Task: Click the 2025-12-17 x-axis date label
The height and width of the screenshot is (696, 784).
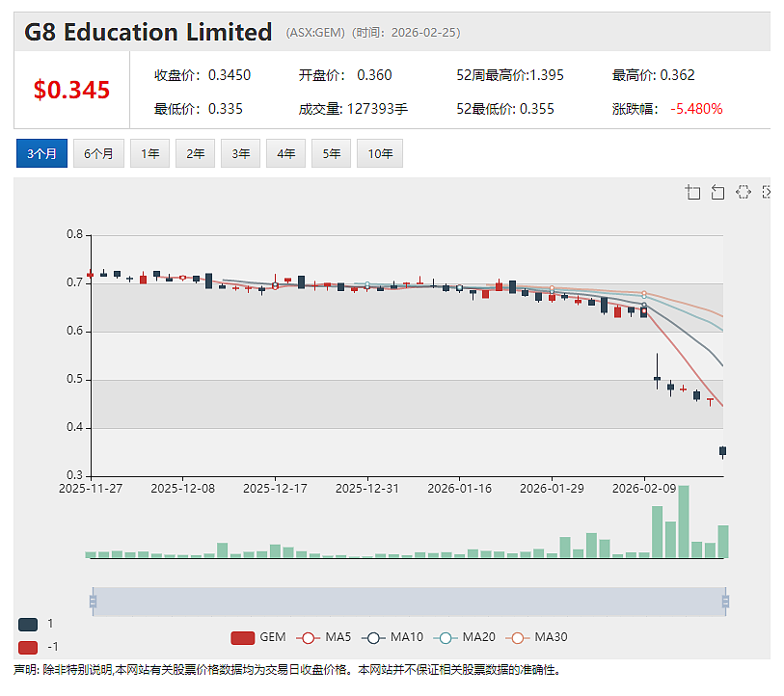Action: [275, 489]
